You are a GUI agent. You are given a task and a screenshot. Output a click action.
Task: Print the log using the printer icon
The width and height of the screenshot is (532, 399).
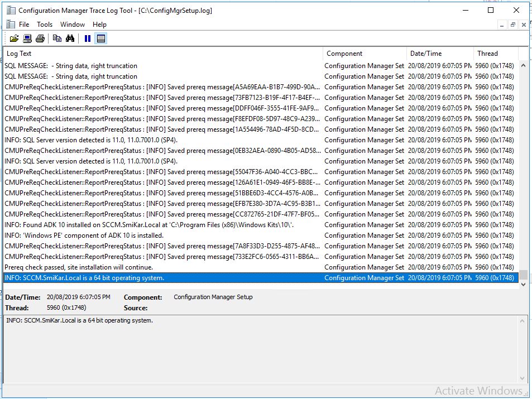[40, 39]
